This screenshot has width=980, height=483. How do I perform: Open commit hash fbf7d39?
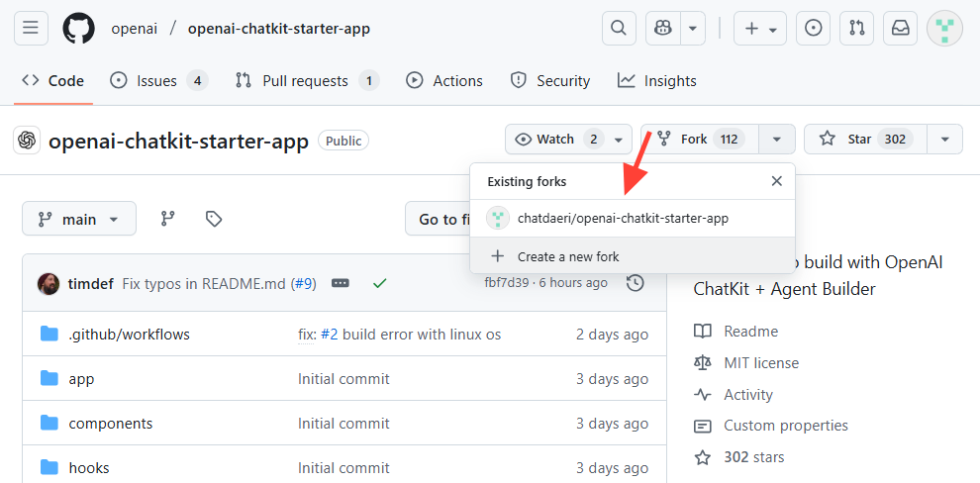(x=506, y=283)
